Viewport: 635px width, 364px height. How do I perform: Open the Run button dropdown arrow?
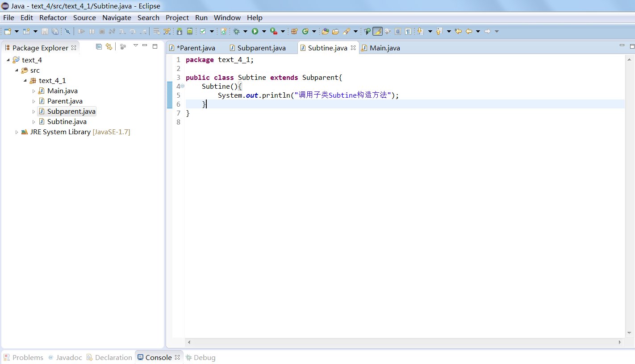(264, 31)
